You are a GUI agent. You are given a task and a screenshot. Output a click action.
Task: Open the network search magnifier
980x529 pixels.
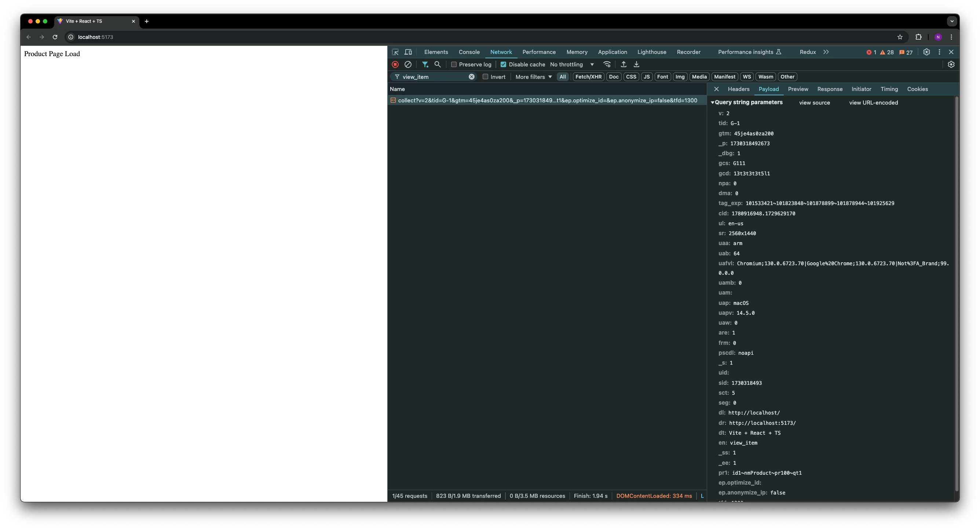pos(438,65)
